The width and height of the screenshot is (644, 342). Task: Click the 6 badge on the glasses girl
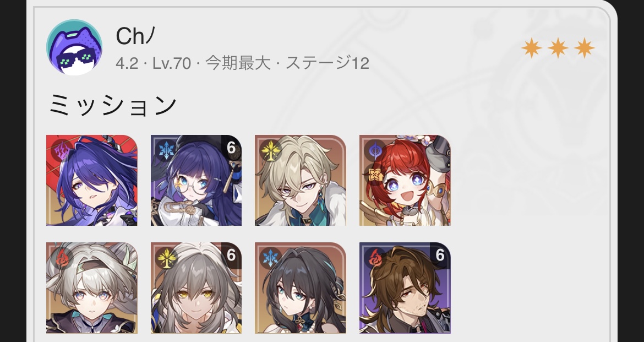(231, 148)
